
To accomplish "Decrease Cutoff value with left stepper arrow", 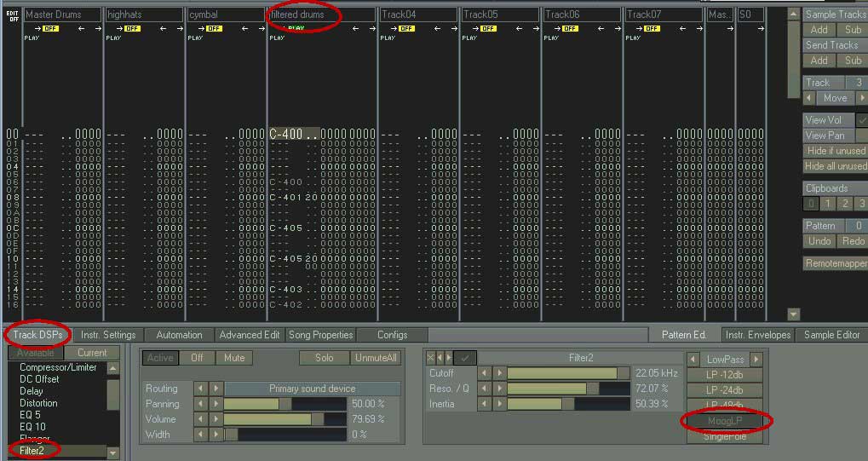I will point(483,373).
